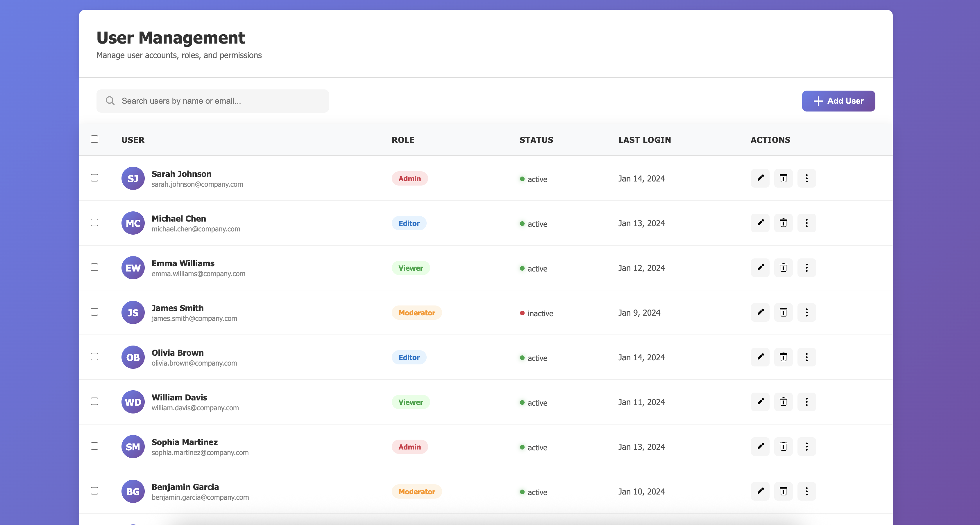Open more options for Olivia Brown
Viewport: 980px width, 525px height.
pos(807,357)
